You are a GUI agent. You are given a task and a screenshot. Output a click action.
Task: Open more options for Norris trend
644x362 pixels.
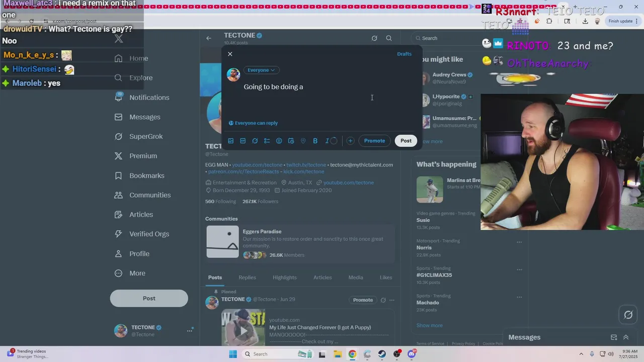tap(519, 242)
